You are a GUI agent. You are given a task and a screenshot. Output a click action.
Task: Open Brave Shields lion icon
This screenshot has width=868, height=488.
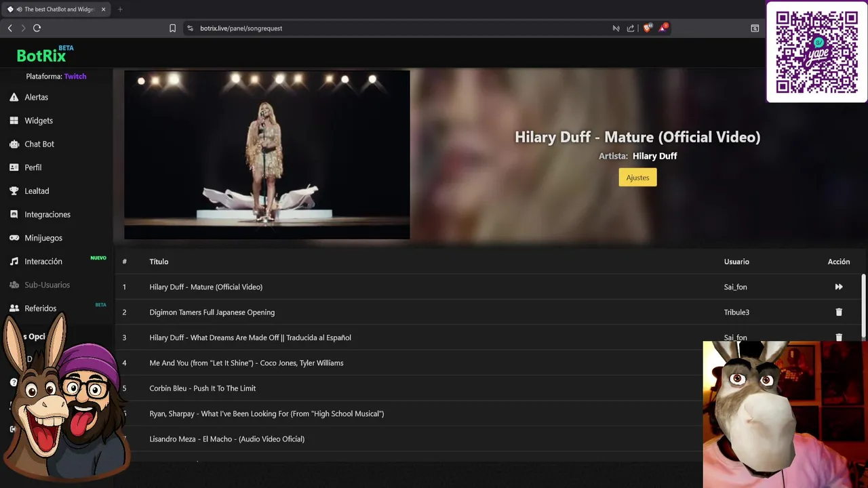click(x=647, y=28)
